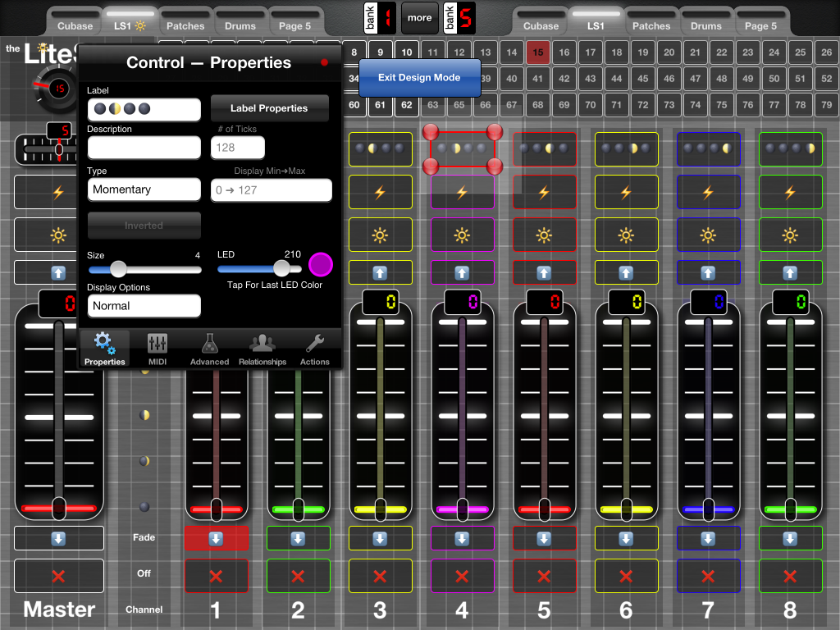Tap the fade down-arrow on channel 2
This screenshot has width=840, height=630.
tap(298, 538)
